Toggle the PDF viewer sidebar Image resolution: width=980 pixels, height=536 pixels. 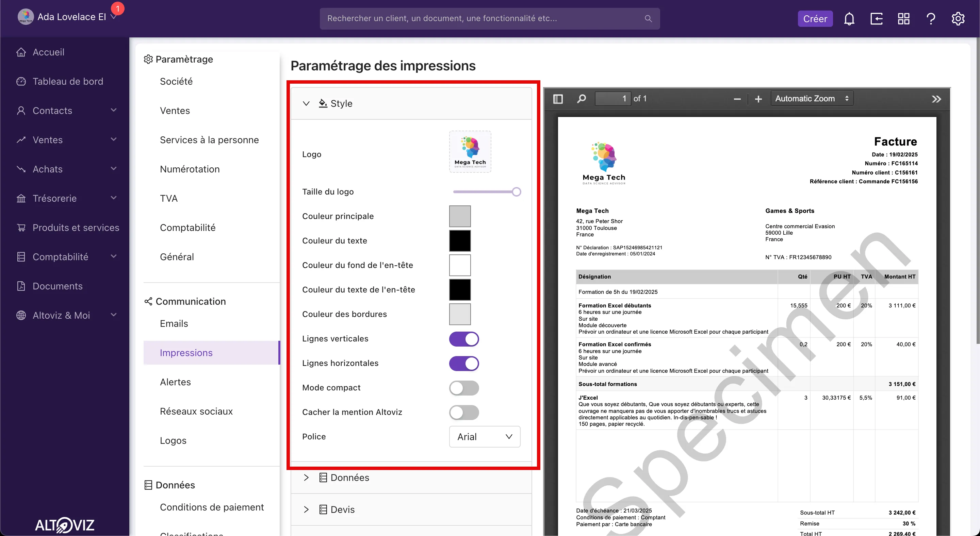click(558, 99)
